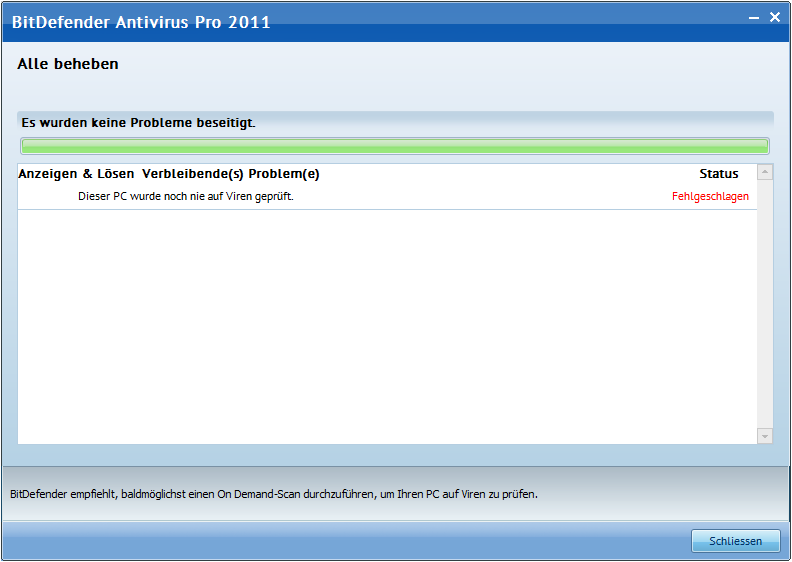Click the Schliessen button
Image resolution: width=792 pixels, height=562 pixels.
[735, 541]
